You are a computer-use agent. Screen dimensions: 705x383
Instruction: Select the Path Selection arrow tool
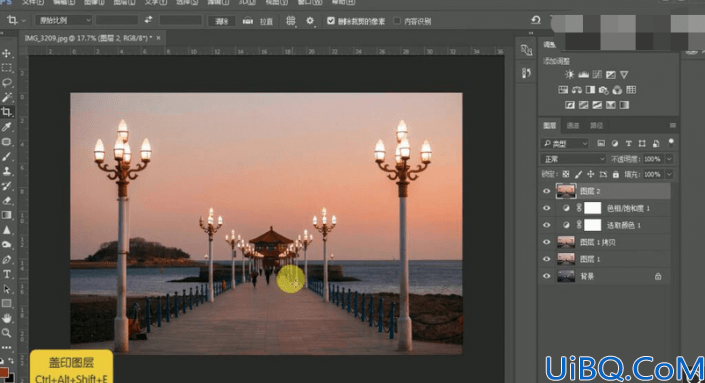(6, 289)
